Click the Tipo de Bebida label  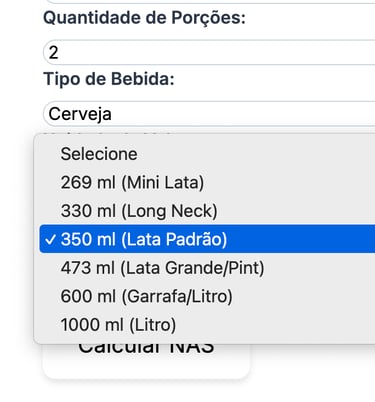click(x=109, y=79)
